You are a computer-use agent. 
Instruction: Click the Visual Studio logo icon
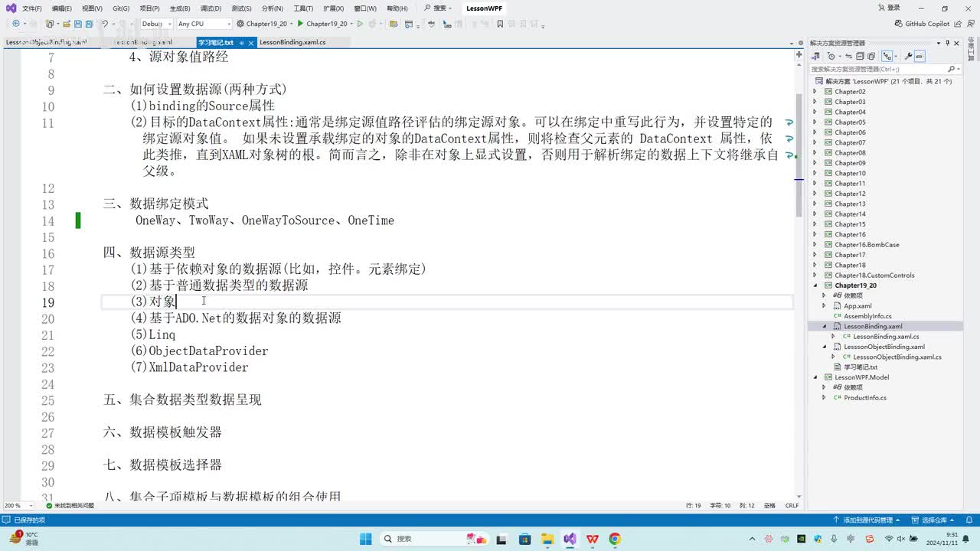click(11, 8)
